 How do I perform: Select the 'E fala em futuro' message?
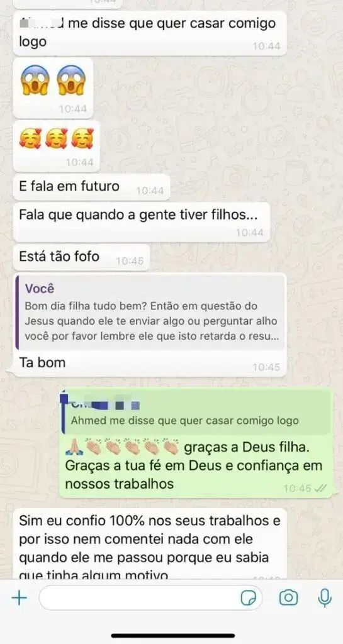click(91, 187)
